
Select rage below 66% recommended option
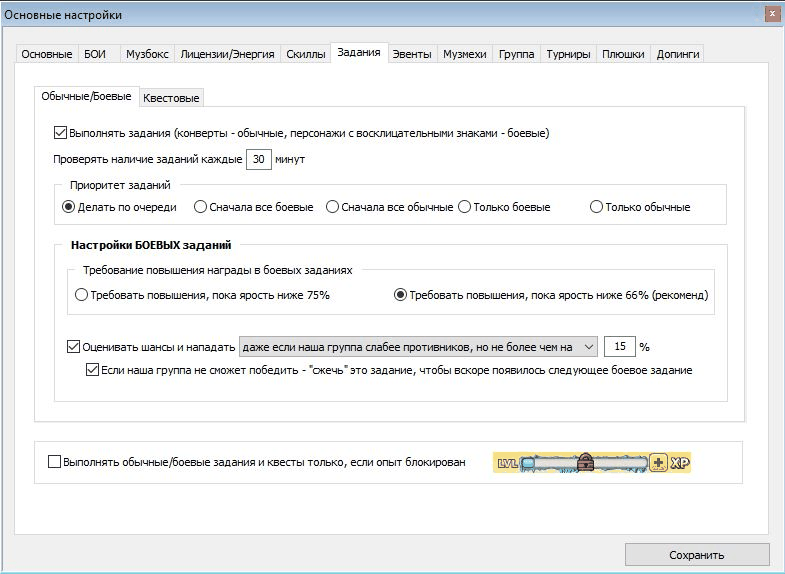(x=400, y=295)
